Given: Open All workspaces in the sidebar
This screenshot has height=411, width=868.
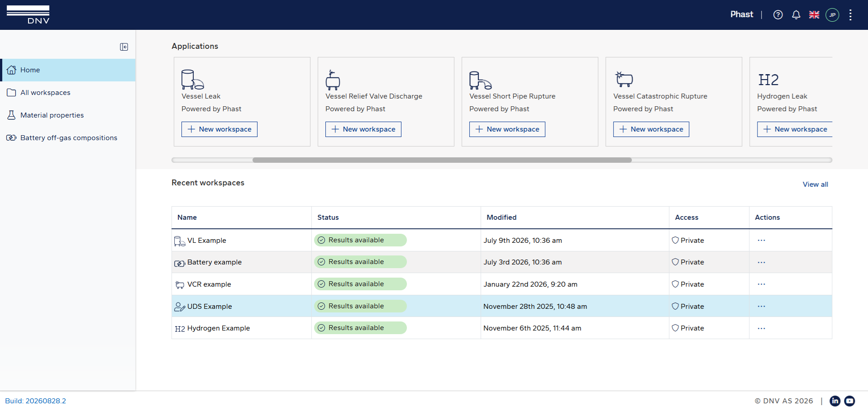Looking at the screenshot, I should coord(68,93).
